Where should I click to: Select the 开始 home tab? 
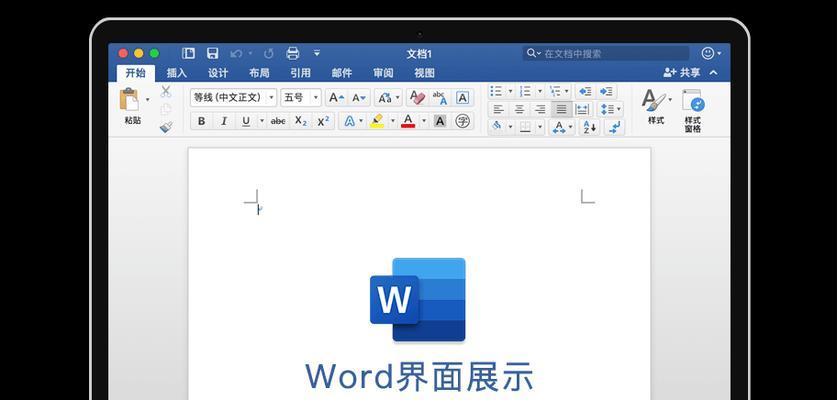pyautogui.click(x=136, y=73)
